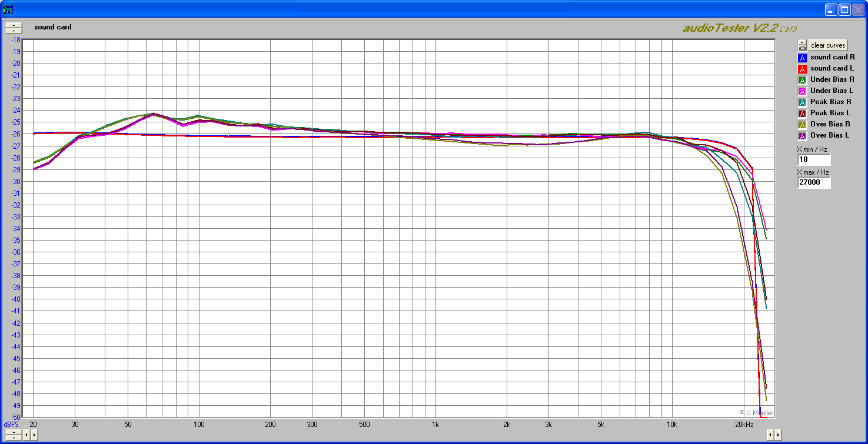This screenshot has height=444, width=868.
Task: Click the small stepper icon beside clear curves
Action: 802,45
